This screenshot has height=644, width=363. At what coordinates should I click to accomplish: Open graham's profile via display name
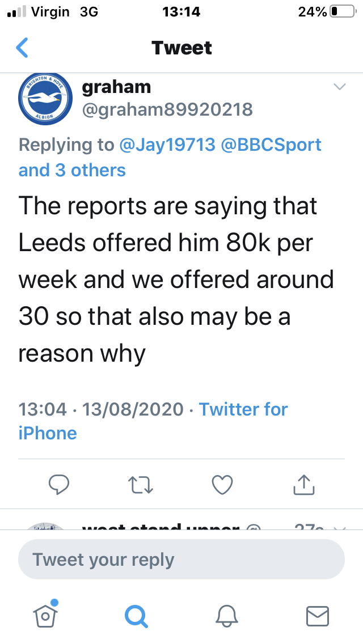tap(116, 87)
